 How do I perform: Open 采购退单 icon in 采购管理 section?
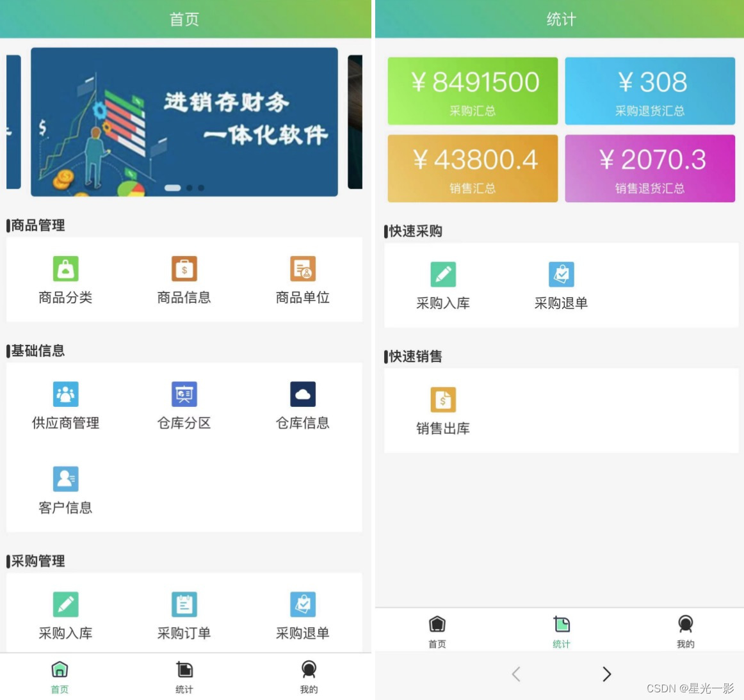pos(303,605)
